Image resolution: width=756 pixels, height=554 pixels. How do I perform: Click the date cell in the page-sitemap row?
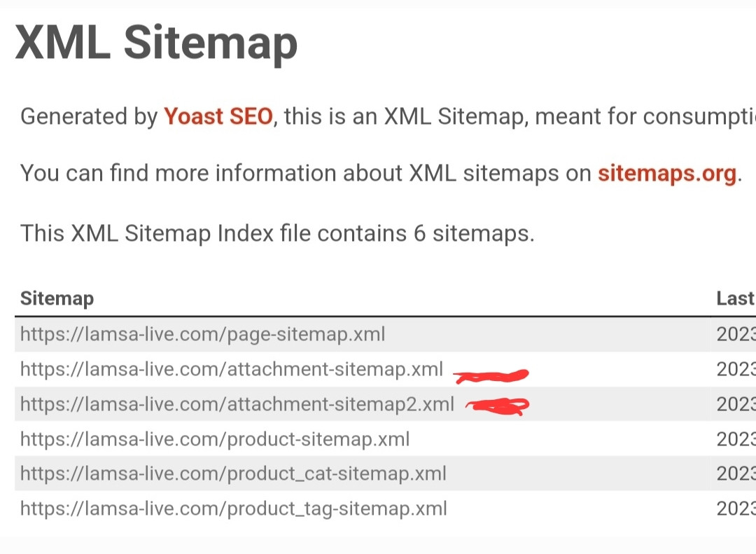tap(736, 334)
